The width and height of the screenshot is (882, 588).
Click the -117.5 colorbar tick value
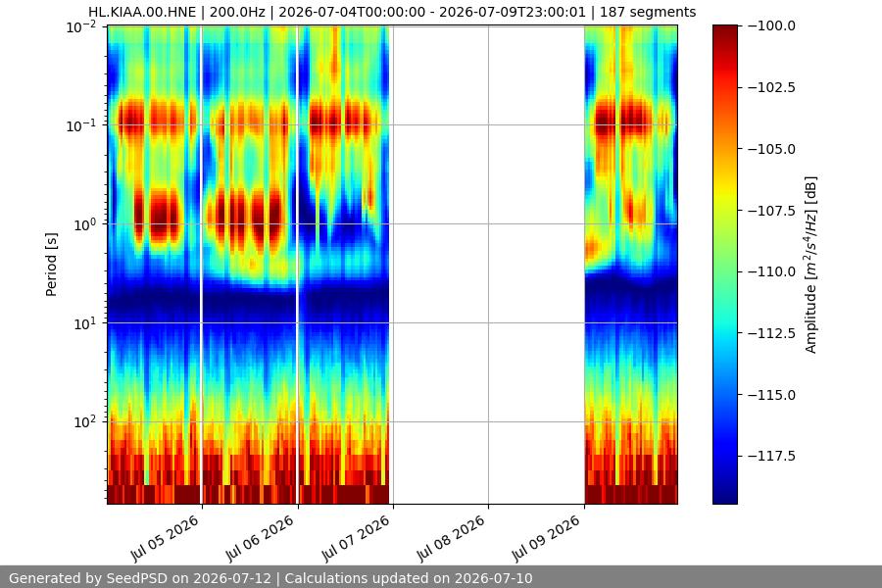tap(772, 456)
